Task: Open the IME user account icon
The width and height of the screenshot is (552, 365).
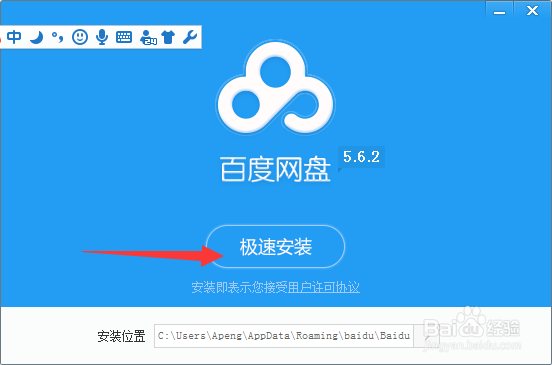Action: [148, 37]
